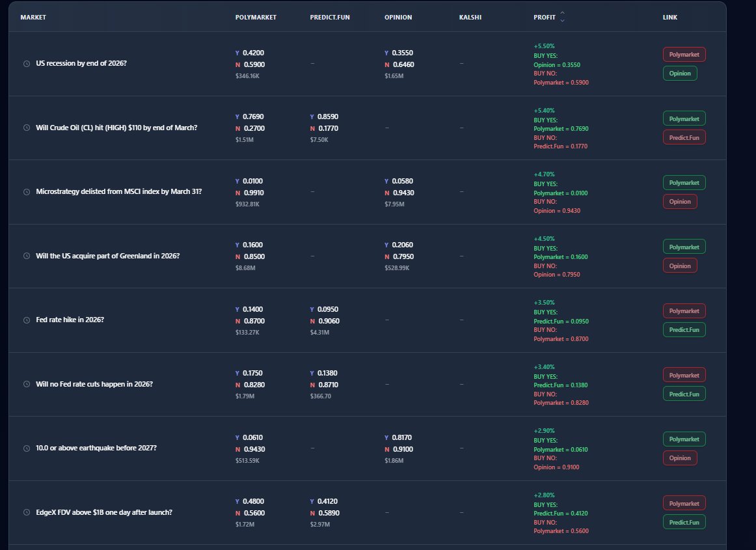Click the +4.50% profit value

(544, 239)
